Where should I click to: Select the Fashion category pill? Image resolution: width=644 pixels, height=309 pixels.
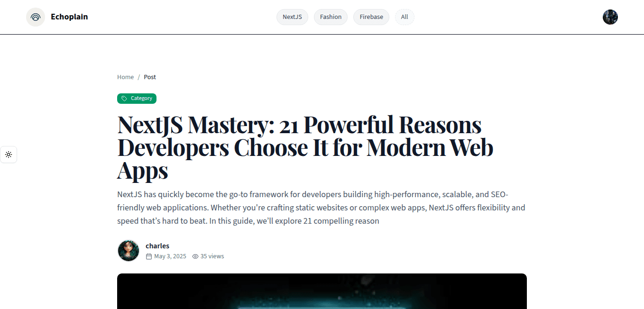(331, 17)
